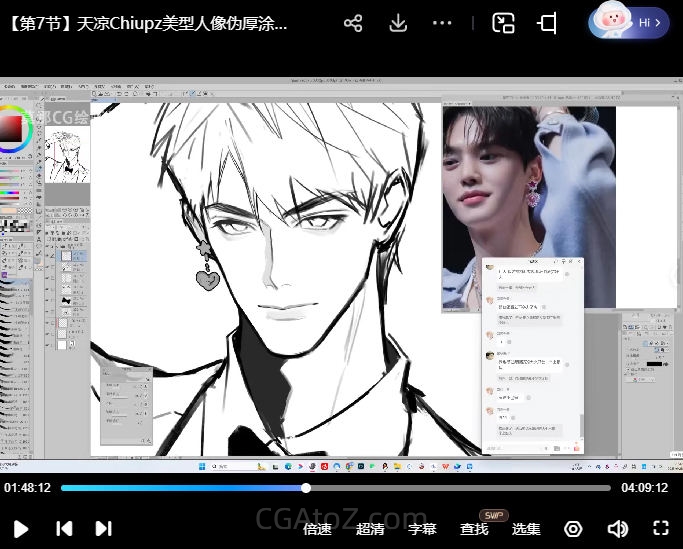683x549 pixels.
Task: Skip to the next episode
Action: click(x=103, y=529)
